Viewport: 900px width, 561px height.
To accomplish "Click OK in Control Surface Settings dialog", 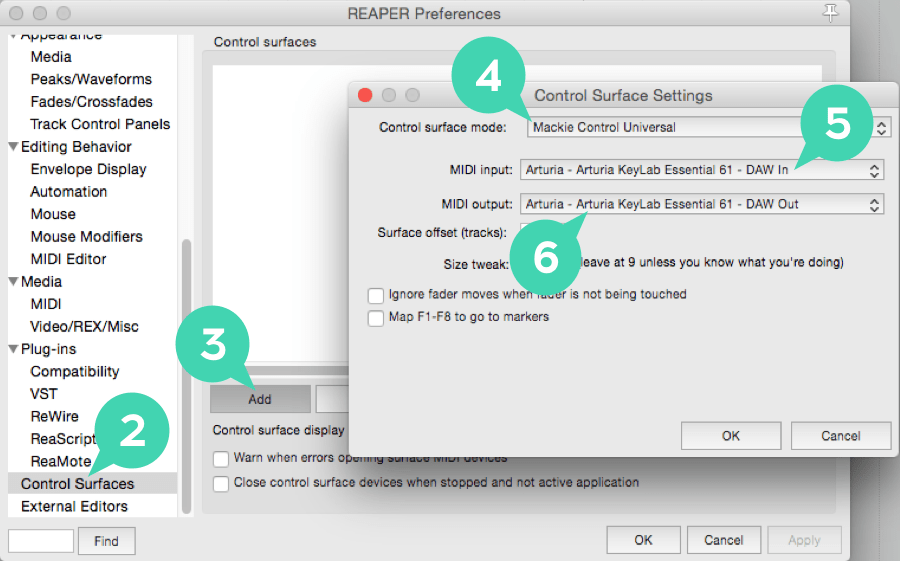I will click(x=731, y=436).
